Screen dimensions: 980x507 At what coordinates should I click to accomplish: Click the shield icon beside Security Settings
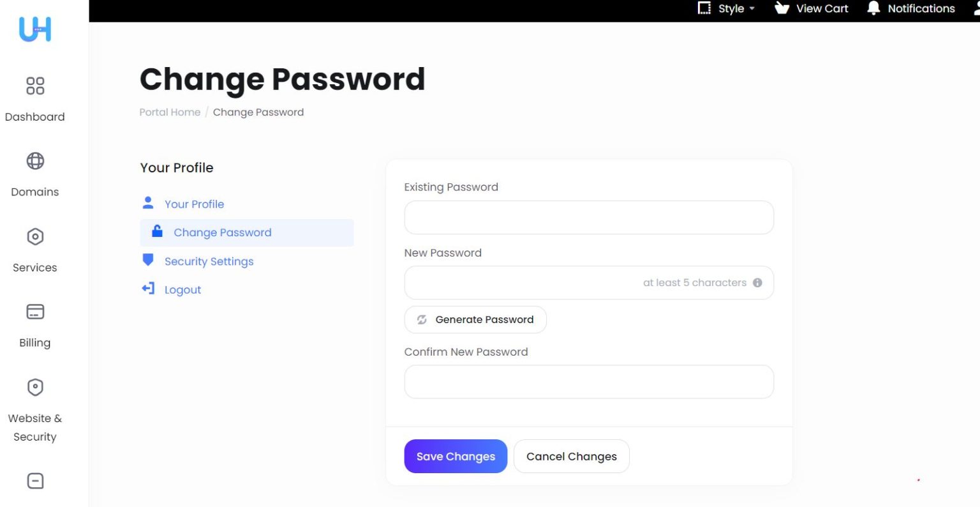tap(148, 260)
